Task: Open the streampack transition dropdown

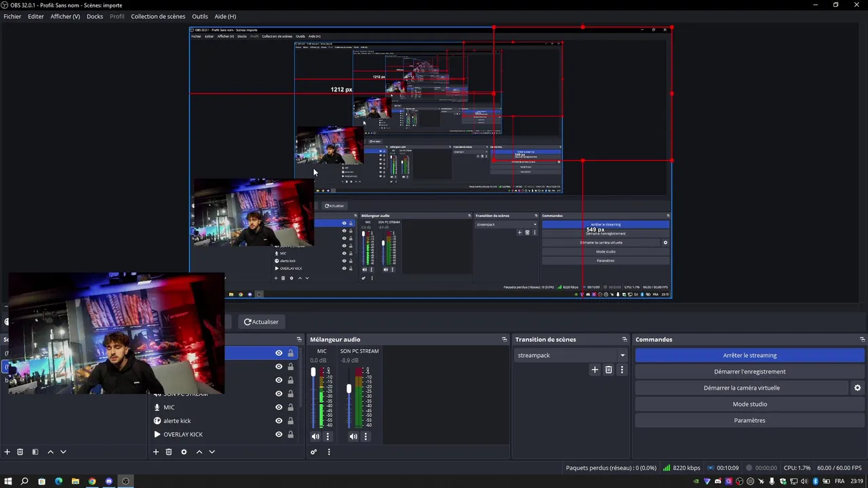Action: coord(571,355)
